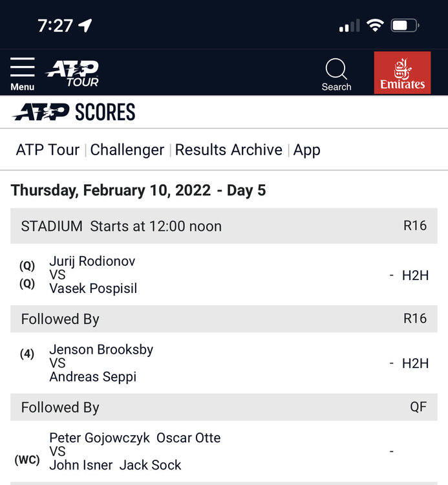This screenshot has width=448, height=485.
Task: Select player Jurij Rodionov
Action: (x=92, y=262)
